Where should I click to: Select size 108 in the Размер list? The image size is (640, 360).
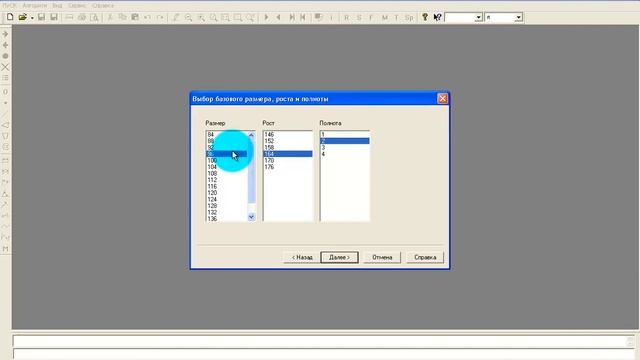coord(227,173)
